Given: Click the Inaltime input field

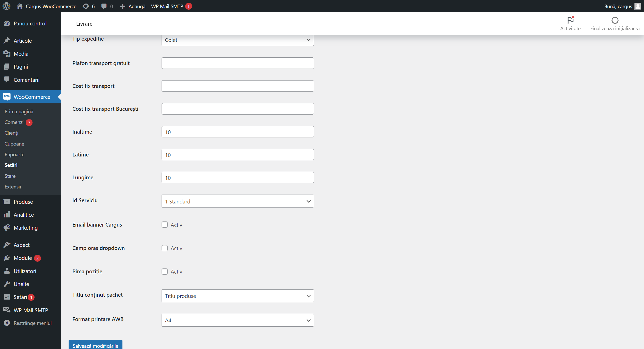Looking at the screenshot, I should (x=238, y=132).
